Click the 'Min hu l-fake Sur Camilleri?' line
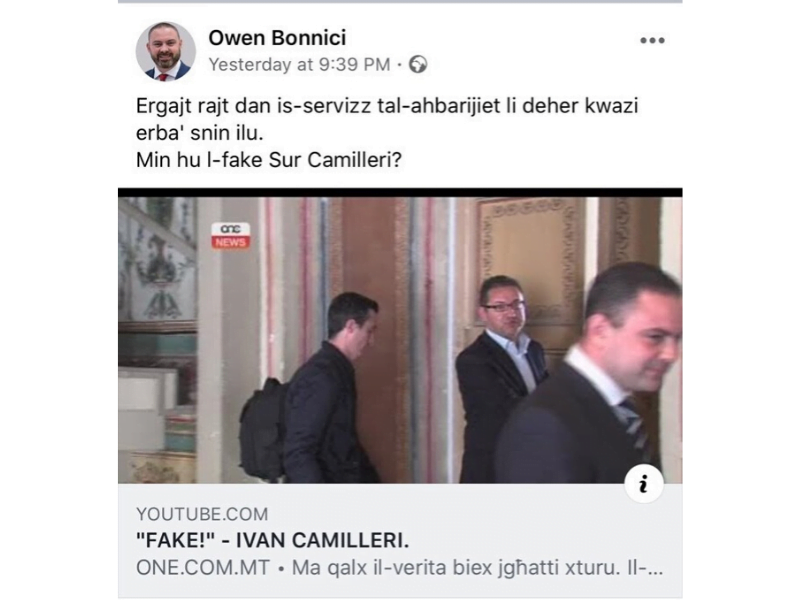 (269, 160)
